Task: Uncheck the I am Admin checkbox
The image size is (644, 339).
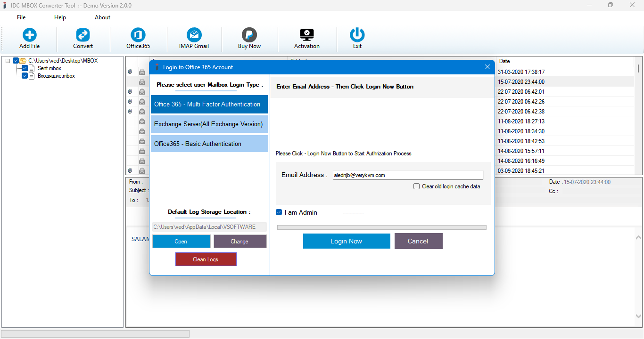Action: point(279,212)
